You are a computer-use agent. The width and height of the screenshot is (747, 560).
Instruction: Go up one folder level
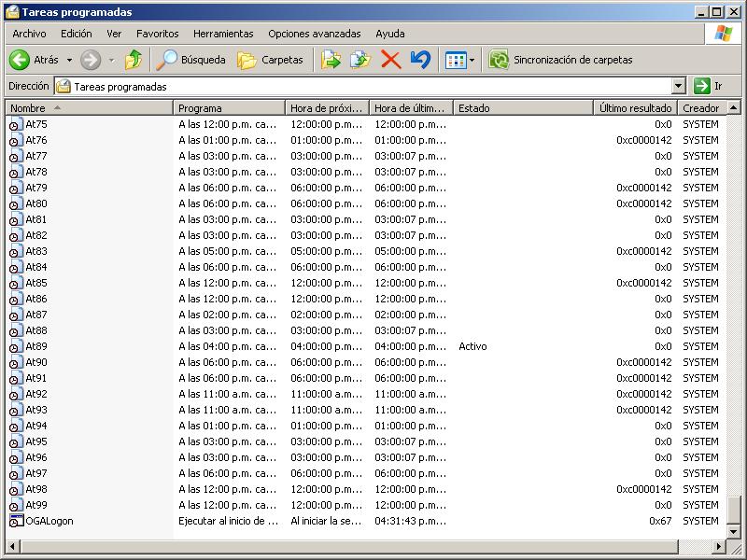(x=134, y=60)
